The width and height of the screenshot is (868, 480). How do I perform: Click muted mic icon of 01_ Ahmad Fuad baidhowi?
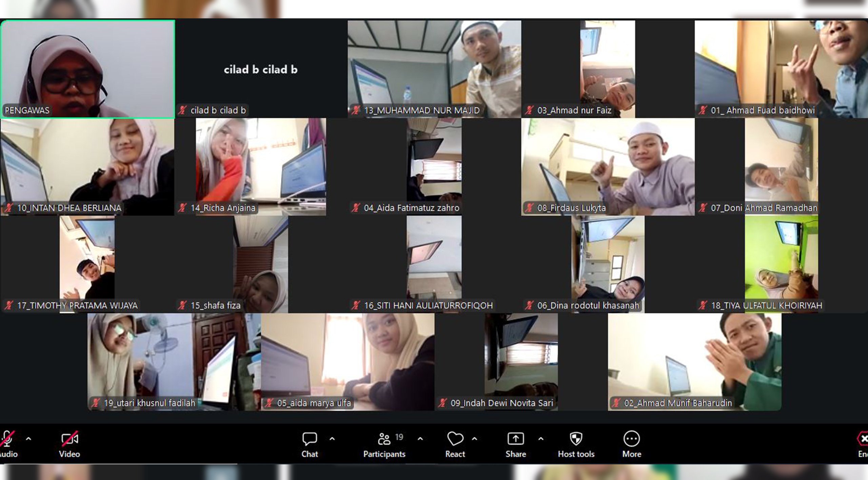pyautogui.click(x=703, y=110)
